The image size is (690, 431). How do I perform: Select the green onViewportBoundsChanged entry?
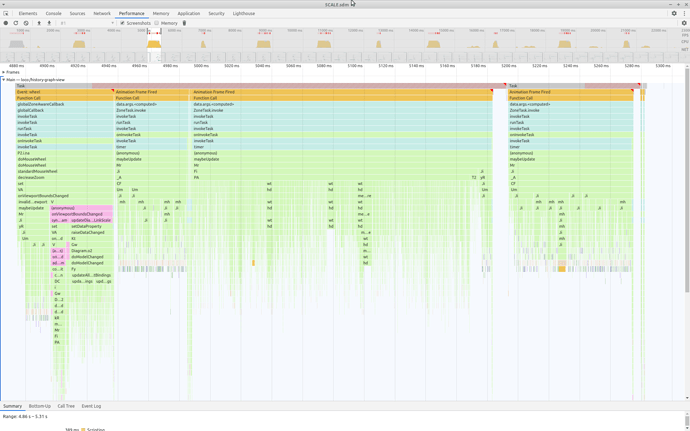click(x=65, y=195)
